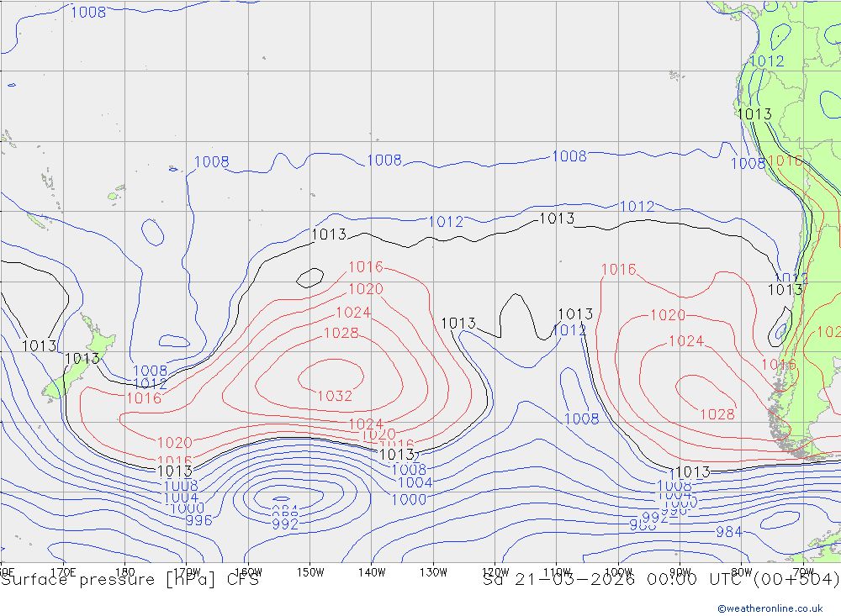Screen dimensions: 841x616
Task: Select the 100W longitude label
Action: coord(618,572)
